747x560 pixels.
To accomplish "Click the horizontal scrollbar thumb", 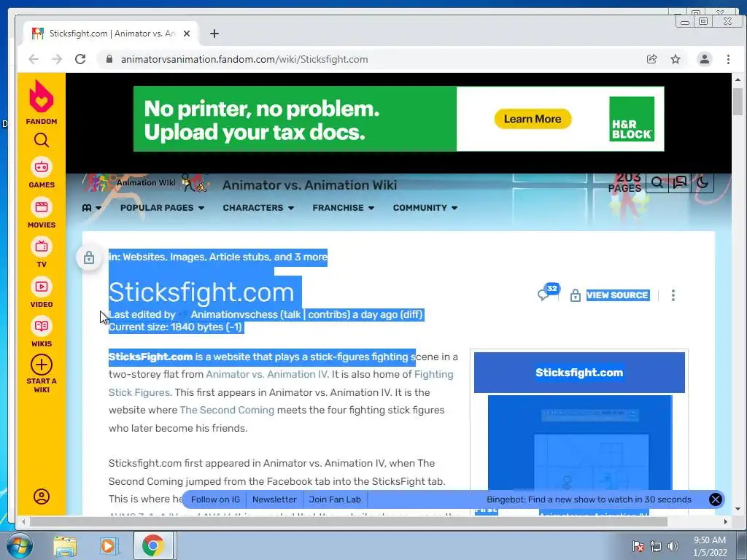I will pos(349,522).
